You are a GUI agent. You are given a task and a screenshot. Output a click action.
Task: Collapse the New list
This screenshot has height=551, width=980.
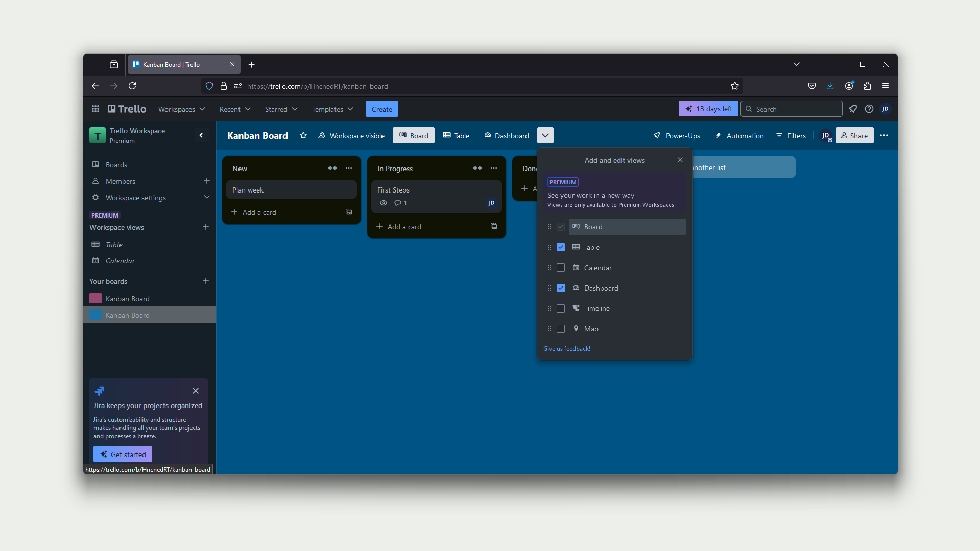click(332, 168)
